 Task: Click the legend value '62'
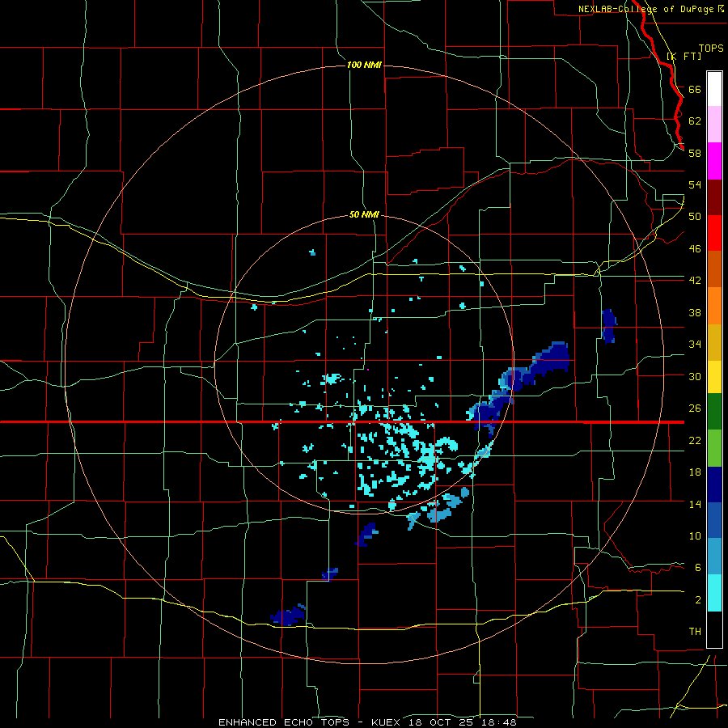point(695,121)
